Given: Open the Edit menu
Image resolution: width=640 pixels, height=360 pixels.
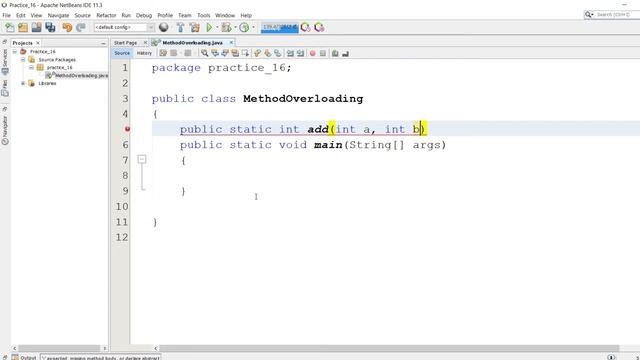Looking at the screenshot, I should pos(20,15).
